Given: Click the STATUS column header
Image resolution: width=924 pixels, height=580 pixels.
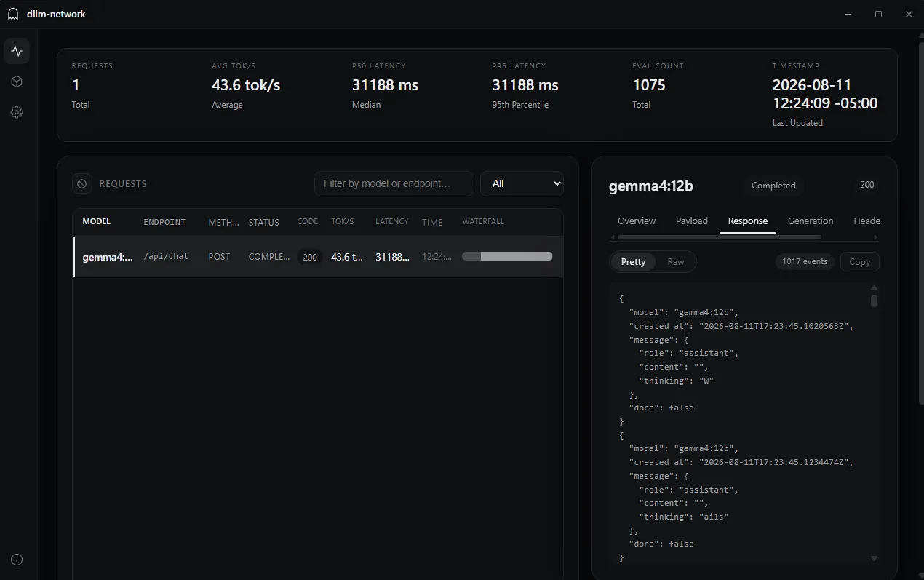Looking at the screenshot, I should pos(263,223).
